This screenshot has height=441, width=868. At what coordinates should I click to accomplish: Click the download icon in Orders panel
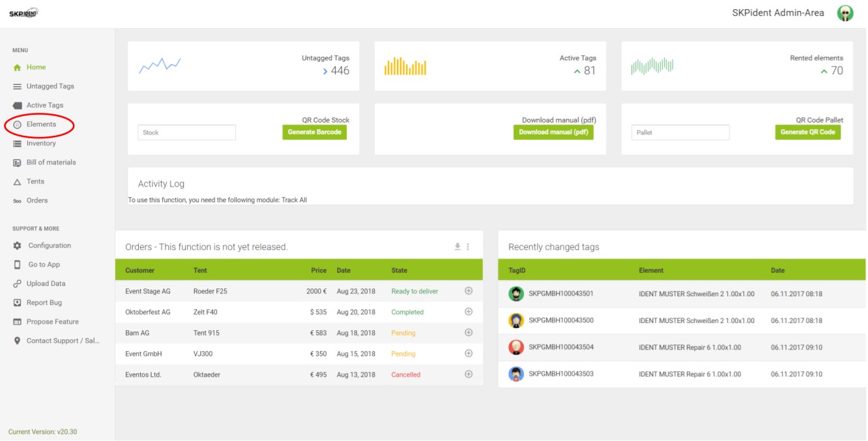(x=457, y=247)
